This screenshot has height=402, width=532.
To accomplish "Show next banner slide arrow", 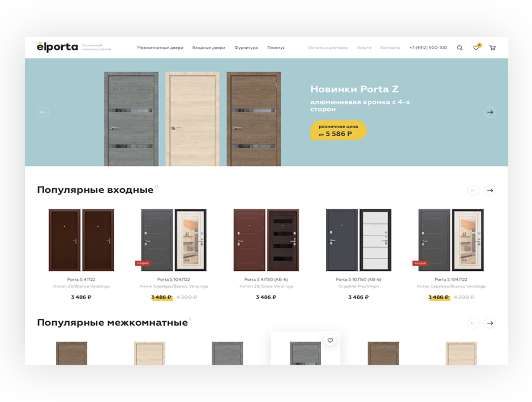I will (x=490, y=112).
